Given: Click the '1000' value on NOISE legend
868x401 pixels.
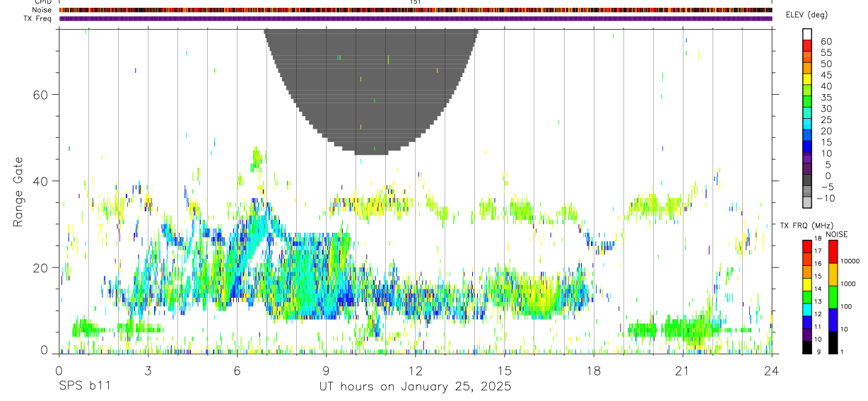Looking at the screenshot, I should (x=848, y=284).
